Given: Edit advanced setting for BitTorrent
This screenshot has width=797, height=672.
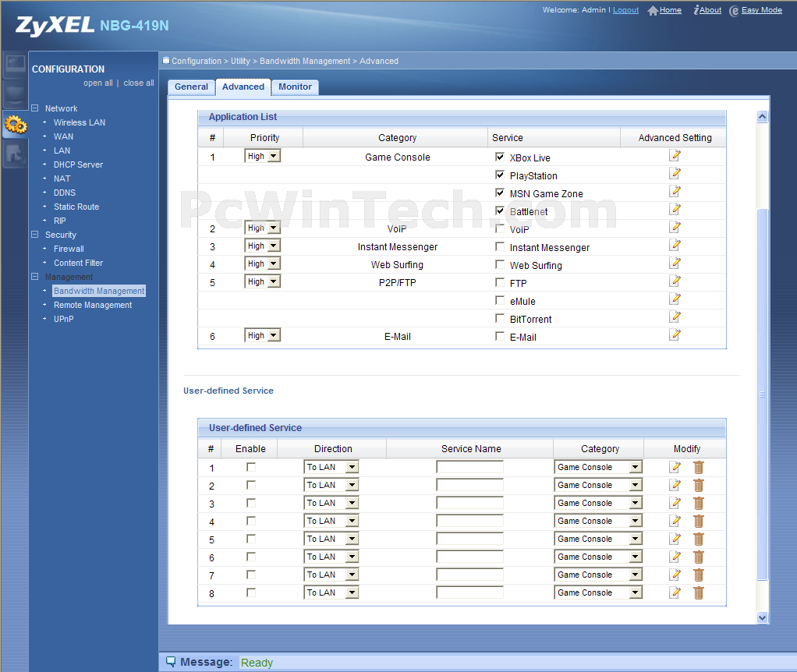Looking at the screenshot, I should coord(675,317).
